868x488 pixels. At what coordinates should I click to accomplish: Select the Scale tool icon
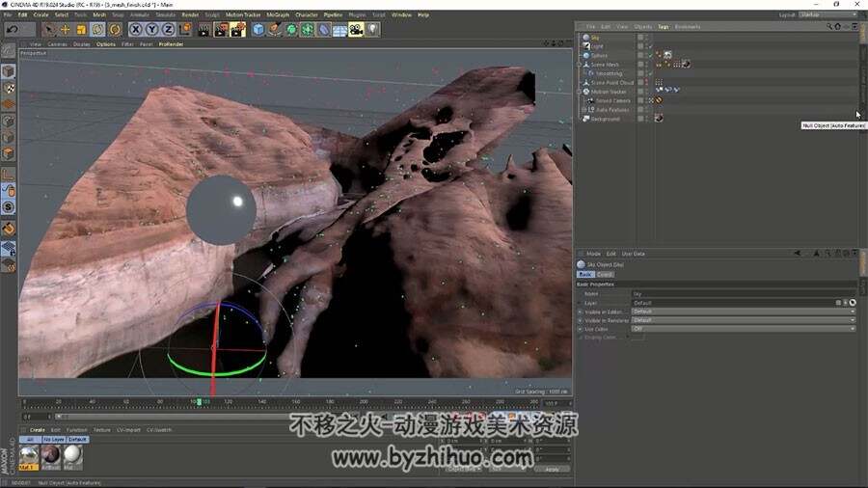(x=81, y=29)
